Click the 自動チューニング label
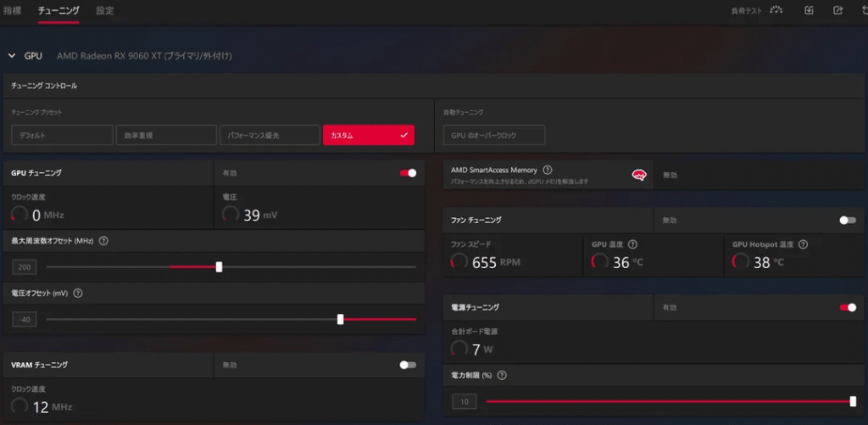Screen dimensions: 868x425 coord(464,112)
